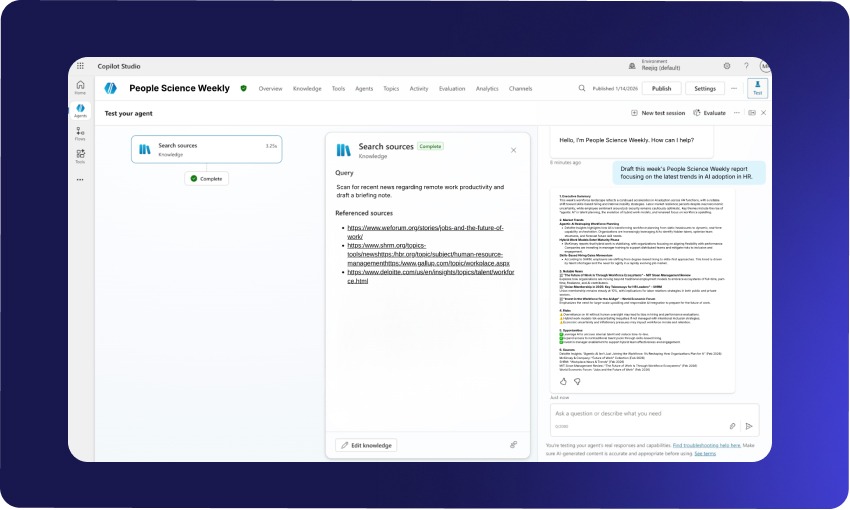Screen dimensions: 850x510
Task: Switch to the Knowledge tab
Action: pos(309,89)
